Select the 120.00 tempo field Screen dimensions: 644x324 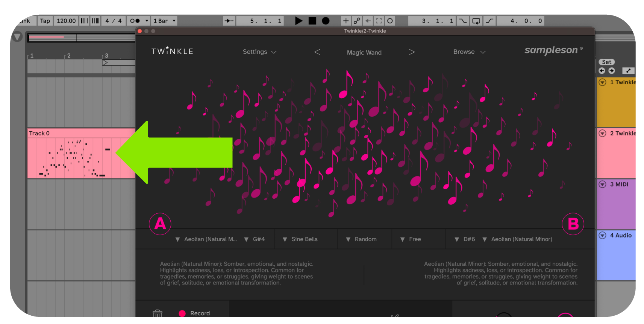pos(66,21)
